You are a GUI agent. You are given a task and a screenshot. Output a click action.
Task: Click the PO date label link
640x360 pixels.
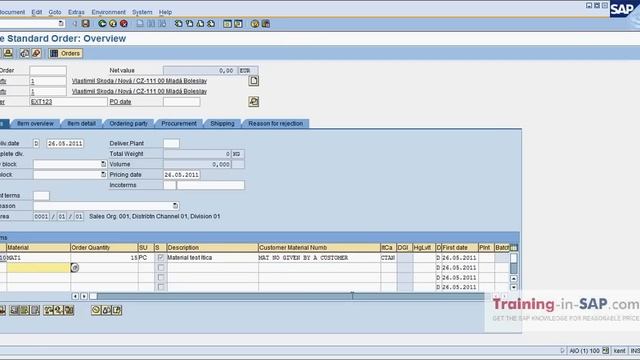120,102
